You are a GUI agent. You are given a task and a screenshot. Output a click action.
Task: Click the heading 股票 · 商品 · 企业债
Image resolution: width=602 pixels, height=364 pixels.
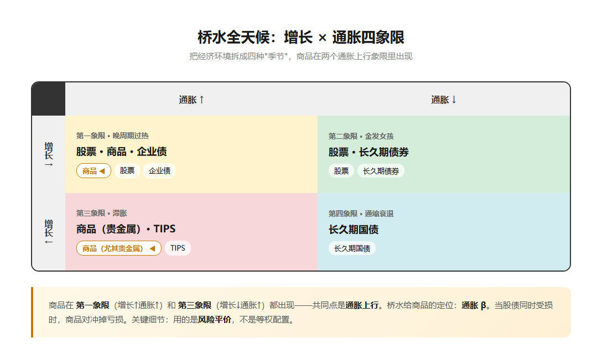click(121, 152)
